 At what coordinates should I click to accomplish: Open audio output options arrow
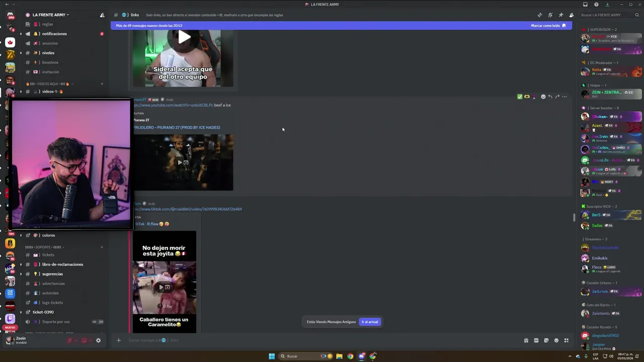pyautogui.click(x=90, y=340)
